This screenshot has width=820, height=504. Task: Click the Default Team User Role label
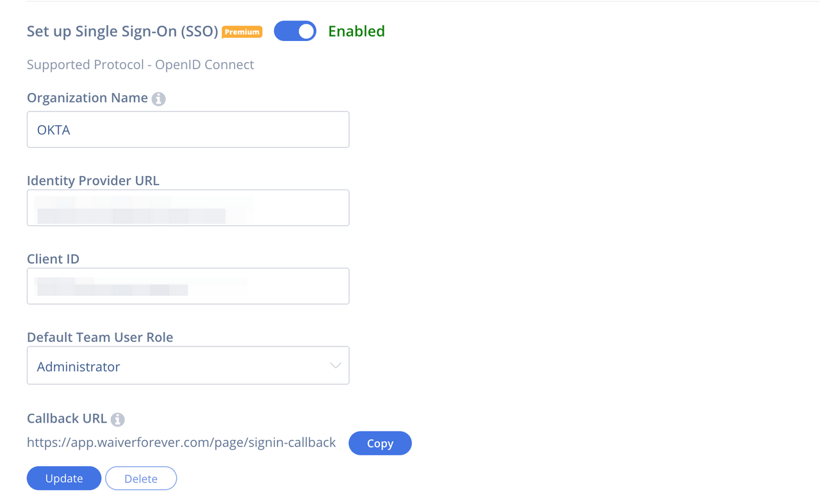100,337
